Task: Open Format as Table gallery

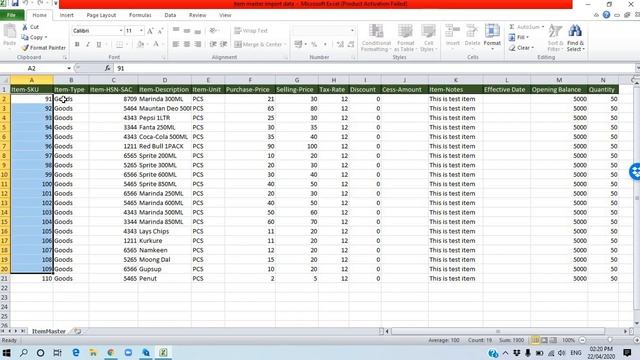Action: (405, 38)
